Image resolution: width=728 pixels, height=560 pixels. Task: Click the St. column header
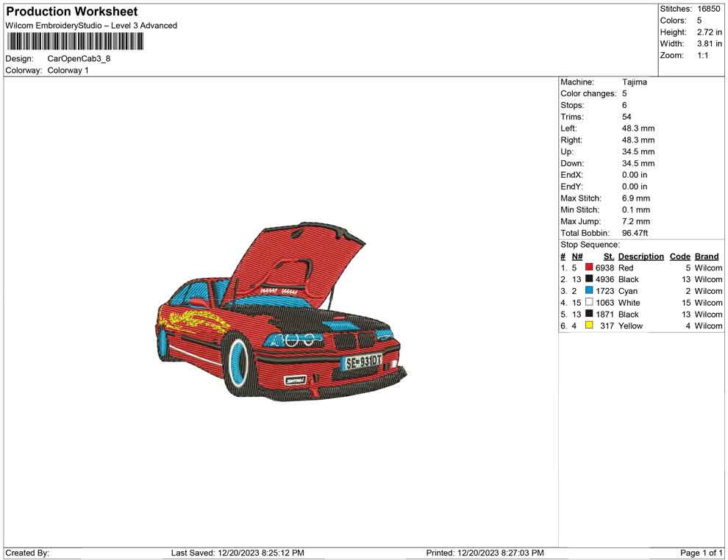tap(608, 256)
